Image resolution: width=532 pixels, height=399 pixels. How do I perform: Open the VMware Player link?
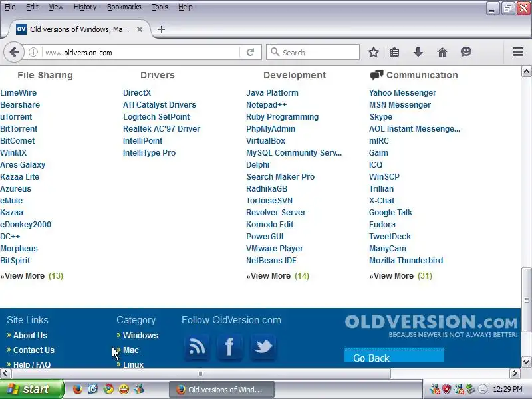[x=275, y=248]
